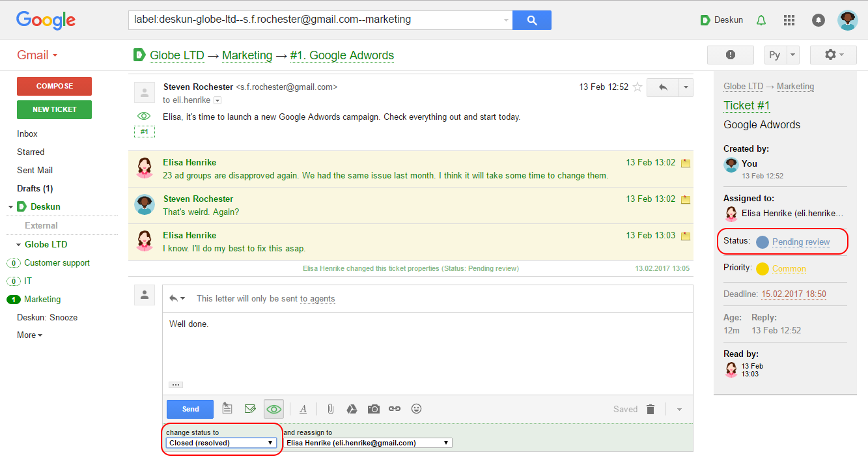Send the reply
Viewport: 868px width, 463px height.
pyautogui.click(x=190, y=409)
